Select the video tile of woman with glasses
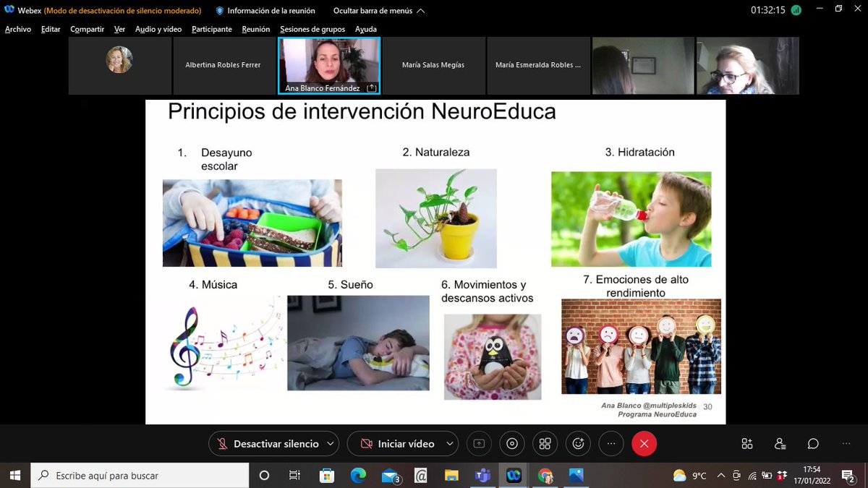The height and width of the screenshot is (488, 868). (747, 66)
